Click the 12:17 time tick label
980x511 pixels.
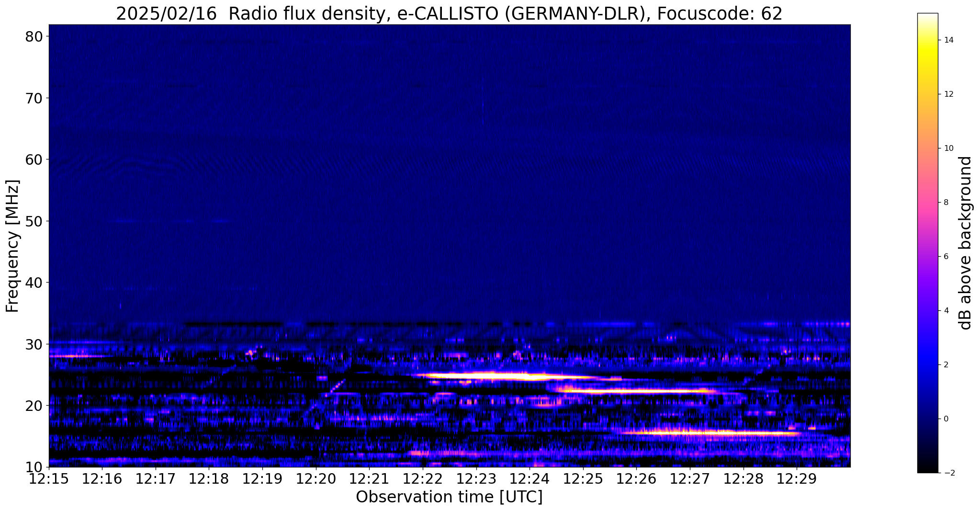[x=156, y=479]
